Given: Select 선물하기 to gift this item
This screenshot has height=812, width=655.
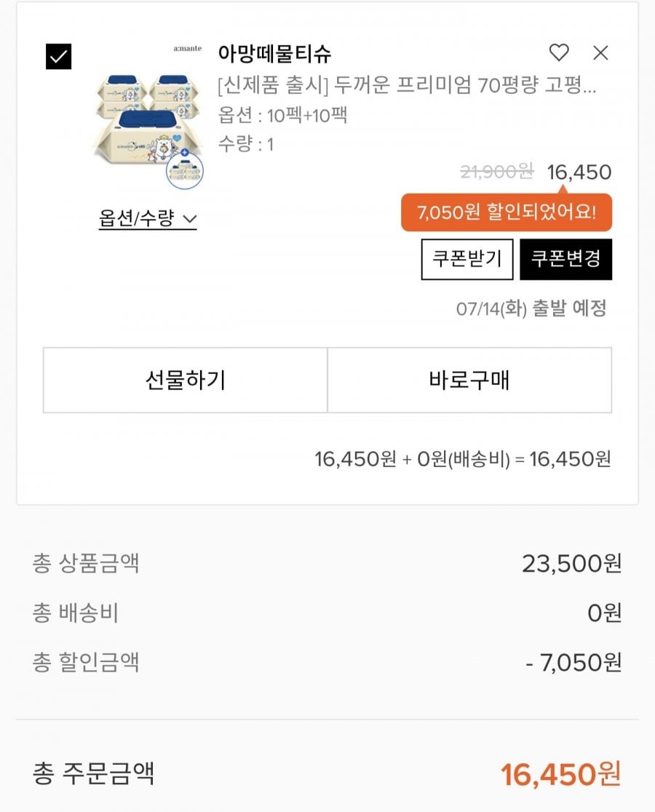Looking at the screenshot, I should click(186, 380).
